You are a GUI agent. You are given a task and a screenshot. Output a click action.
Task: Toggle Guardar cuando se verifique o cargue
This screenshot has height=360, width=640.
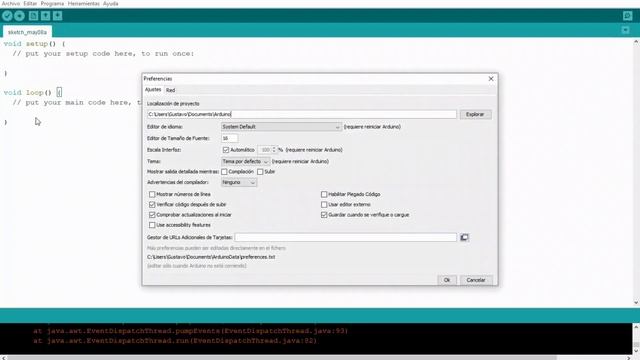[324, 215]
